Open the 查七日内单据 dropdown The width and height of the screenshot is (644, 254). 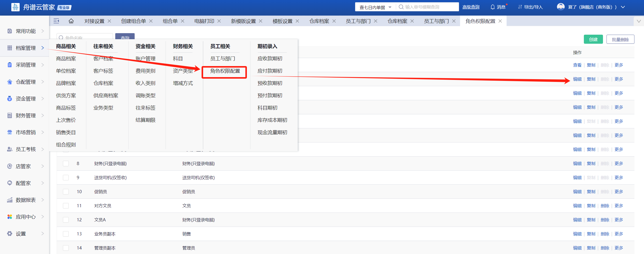tap(375, 7)
